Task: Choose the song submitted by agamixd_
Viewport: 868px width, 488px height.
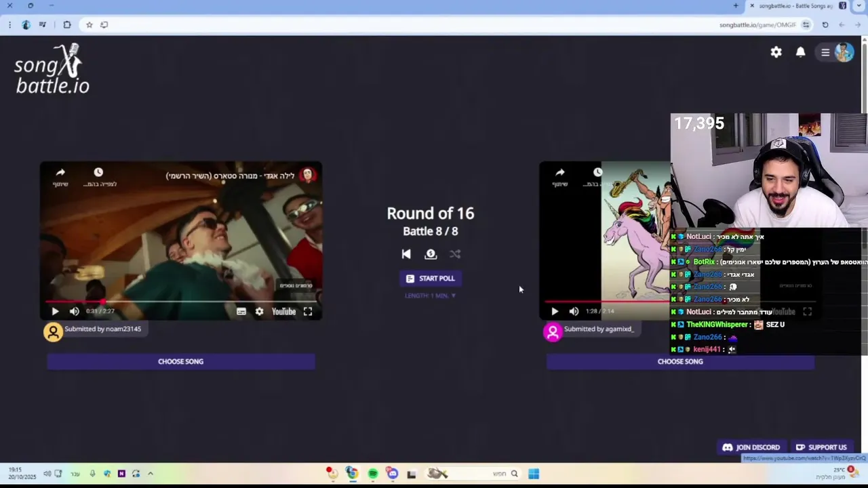Action: point(680,361)
